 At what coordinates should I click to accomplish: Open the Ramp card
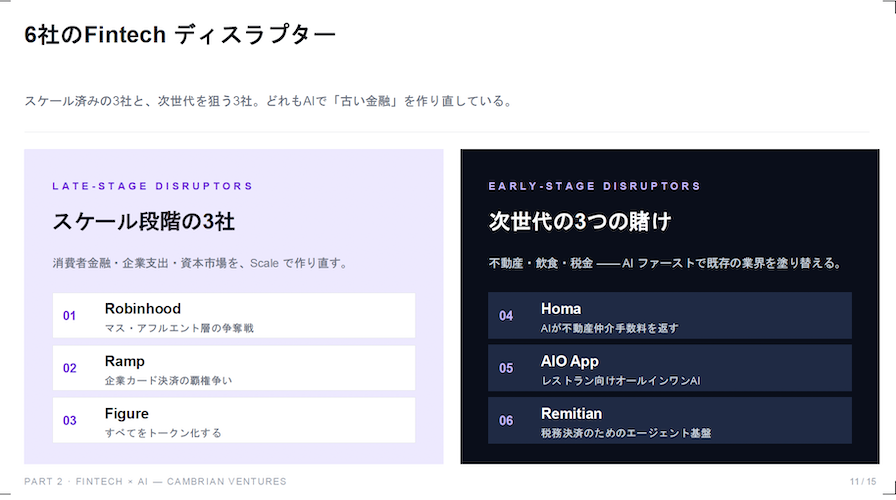coord(234,368)
